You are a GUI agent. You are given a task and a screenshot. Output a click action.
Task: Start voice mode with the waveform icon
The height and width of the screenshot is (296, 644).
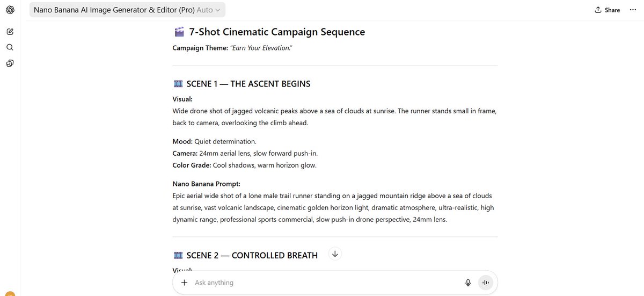(x=485, y=283)
